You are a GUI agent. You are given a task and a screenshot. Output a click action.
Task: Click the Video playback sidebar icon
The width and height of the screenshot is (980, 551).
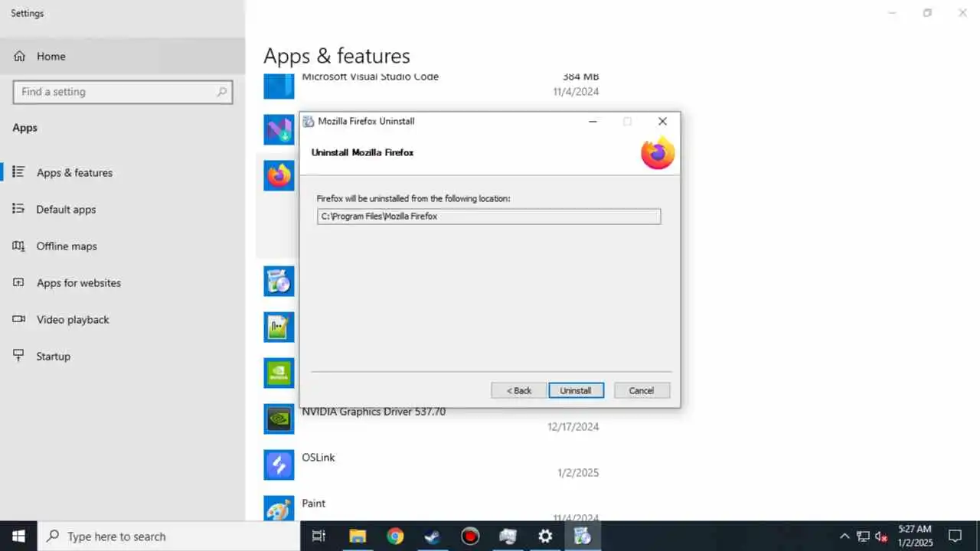coord(19,319)
